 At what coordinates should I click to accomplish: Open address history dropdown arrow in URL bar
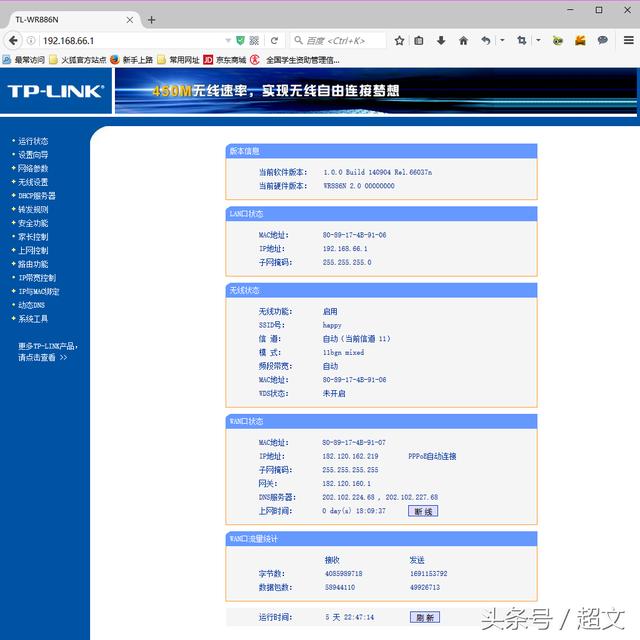click(x=228, y=40)
